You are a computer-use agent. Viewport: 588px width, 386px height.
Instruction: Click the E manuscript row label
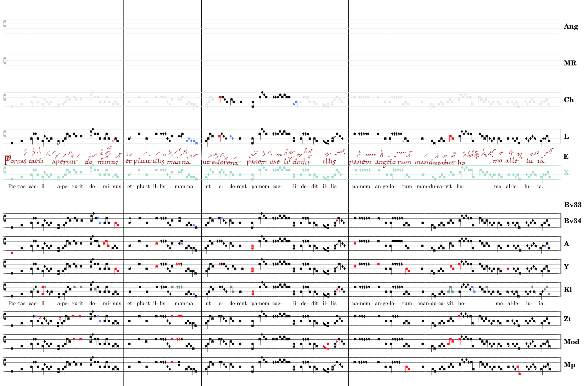[x=566, y=157]
